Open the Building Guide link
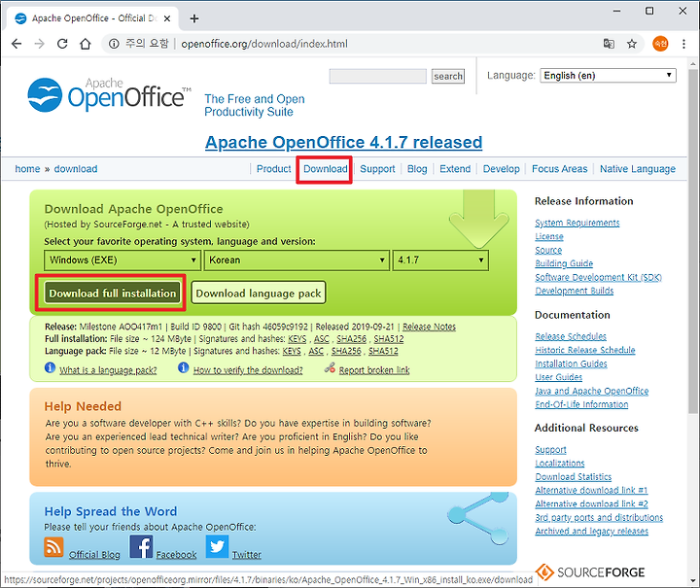700x588 pixels. pyautogui.click(x=564, y=263)
